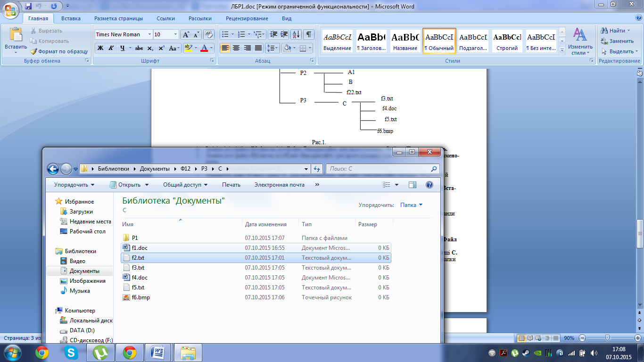Click the Format Painter (Формат по образцу) icon
The image size is (644, 362).
(x=34, y=51)
